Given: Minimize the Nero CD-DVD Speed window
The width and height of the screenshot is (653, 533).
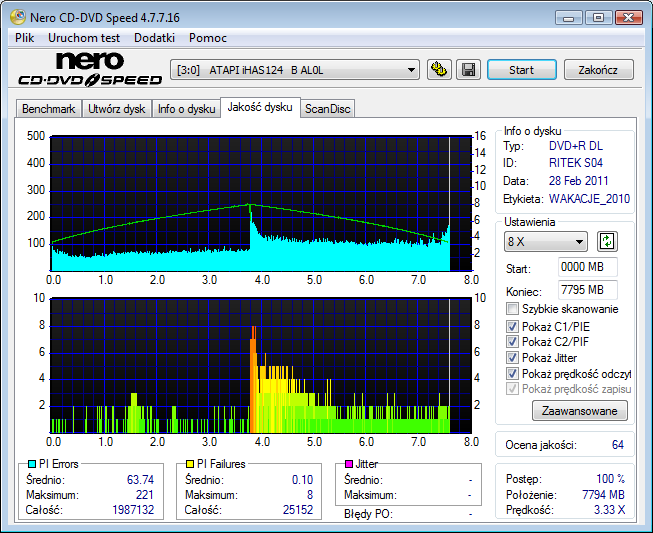Looking at the screenshot, I should point(568,18).
